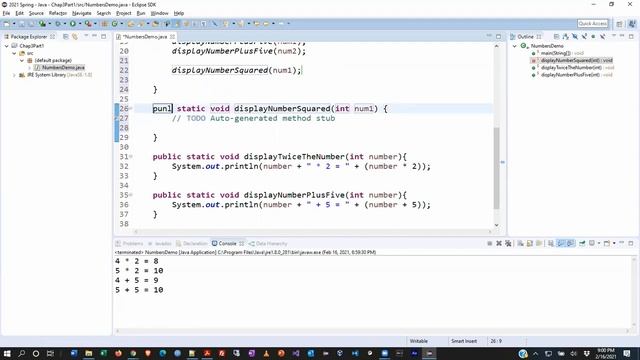Click the New Java Package toolbar icon

(104, 24)
